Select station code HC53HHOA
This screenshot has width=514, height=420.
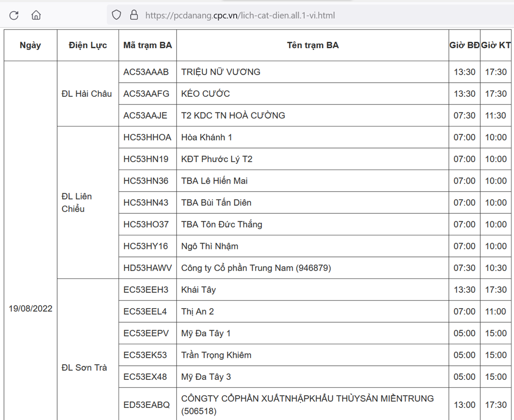tap(147, 137)
